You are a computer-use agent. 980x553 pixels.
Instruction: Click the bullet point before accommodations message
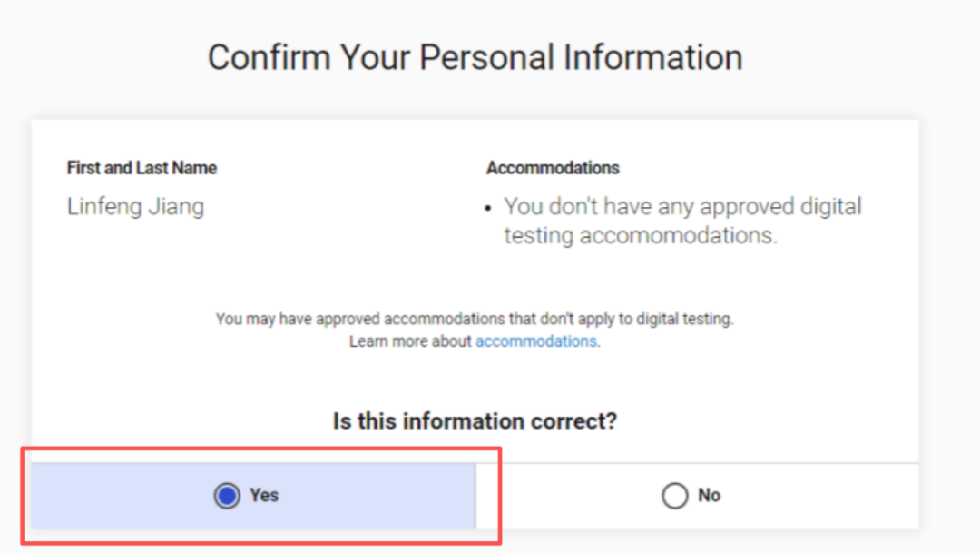(x=489, y=208)
